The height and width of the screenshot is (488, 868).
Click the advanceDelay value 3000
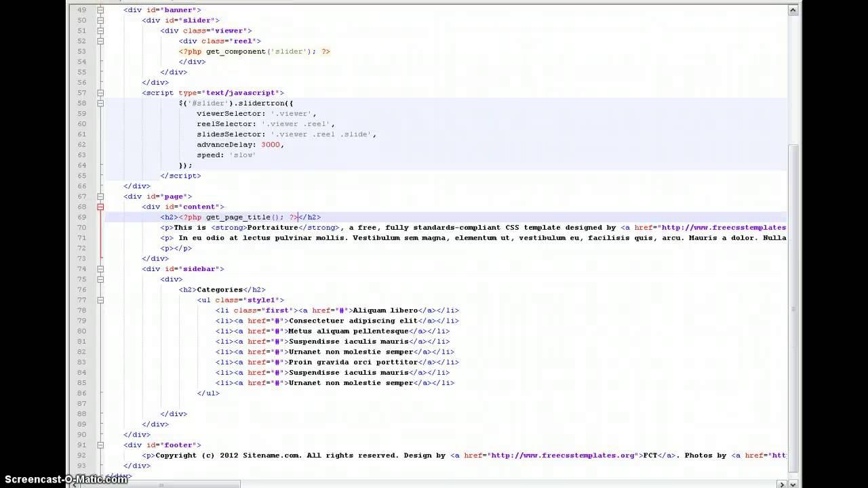(x=270, y=145)
